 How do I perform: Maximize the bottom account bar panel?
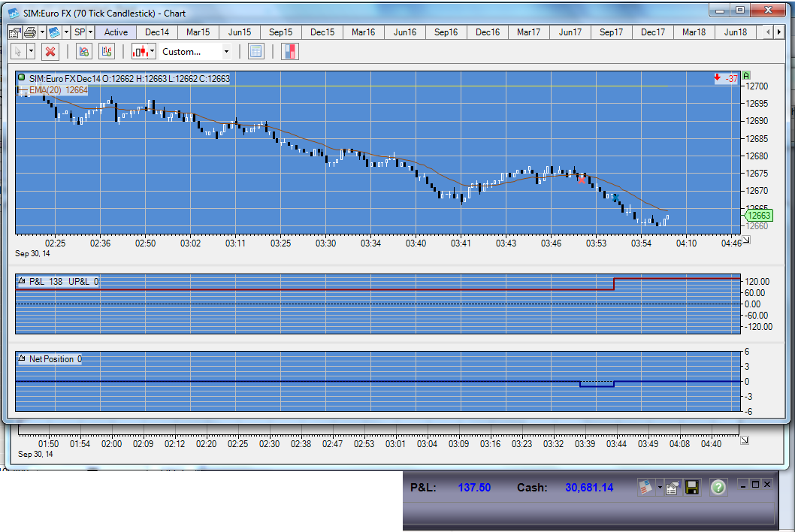[755, 485]
